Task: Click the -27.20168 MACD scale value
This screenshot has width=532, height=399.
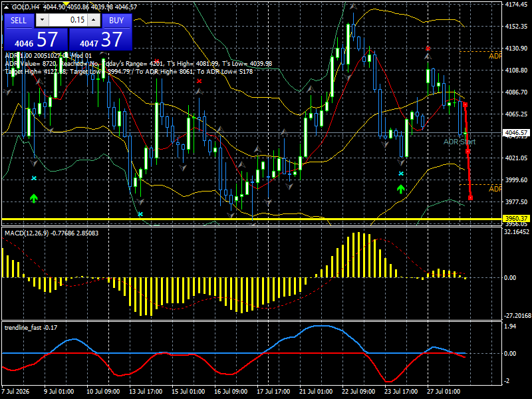Action: (517, 315)
